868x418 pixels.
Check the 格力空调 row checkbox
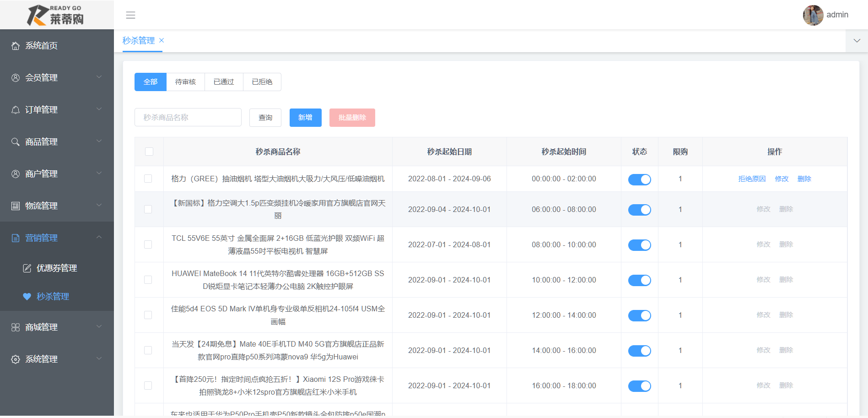click(x=148, y=209)
